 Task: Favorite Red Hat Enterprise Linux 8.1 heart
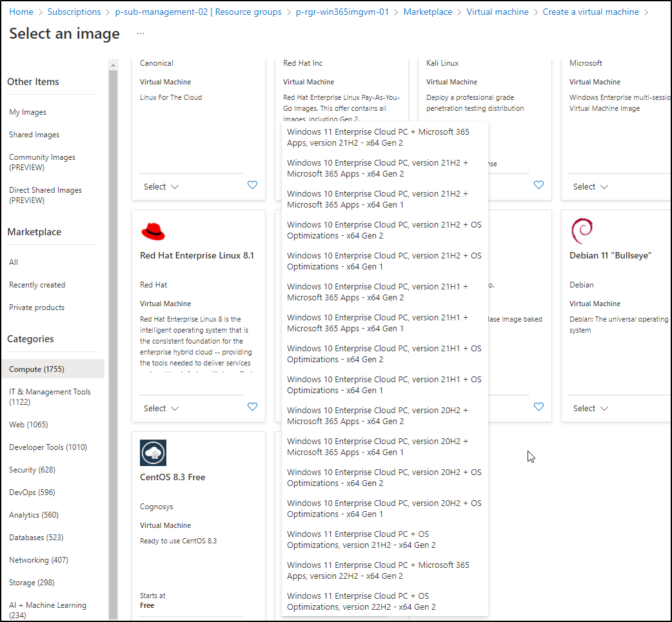tap(252, 407)
